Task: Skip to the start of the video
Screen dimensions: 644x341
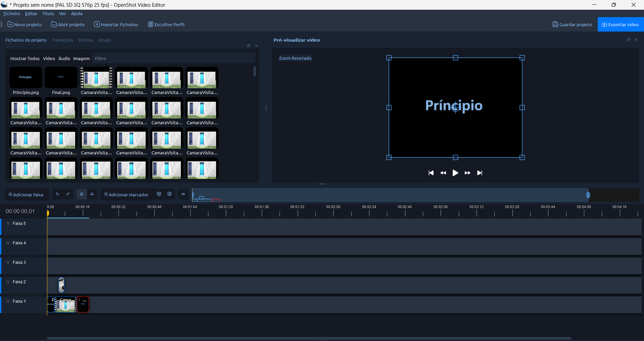Action: tap(431, 173)
